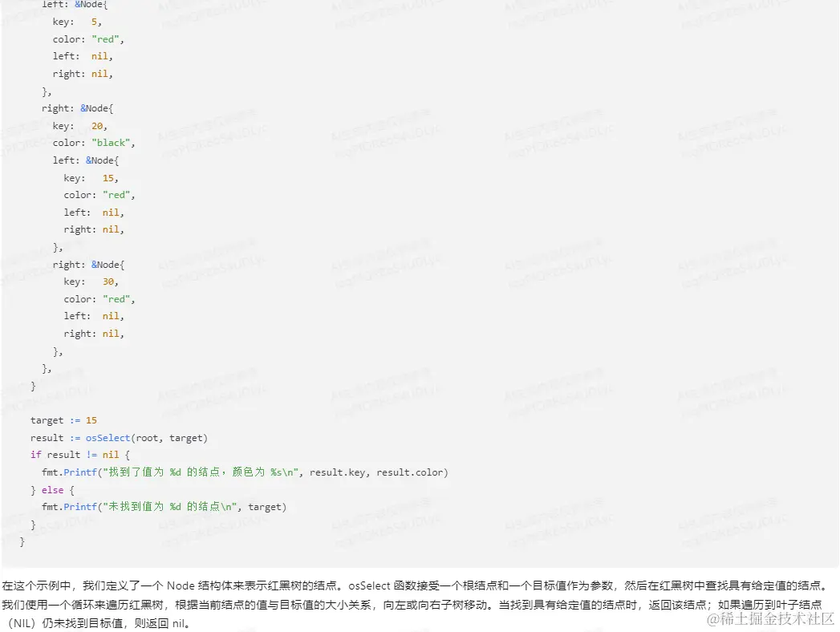This screenshot has width=840, height=632.
Task: Click "result.color" argument in the Printf call
Action: pyautogui.click(x=410, y=472)
